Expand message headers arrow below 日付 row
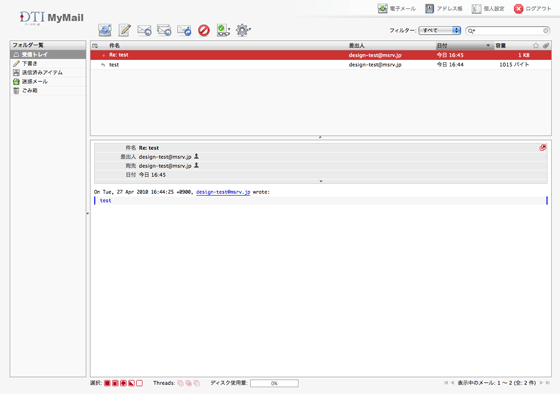 pyautogui.click(x=321, y=181)
